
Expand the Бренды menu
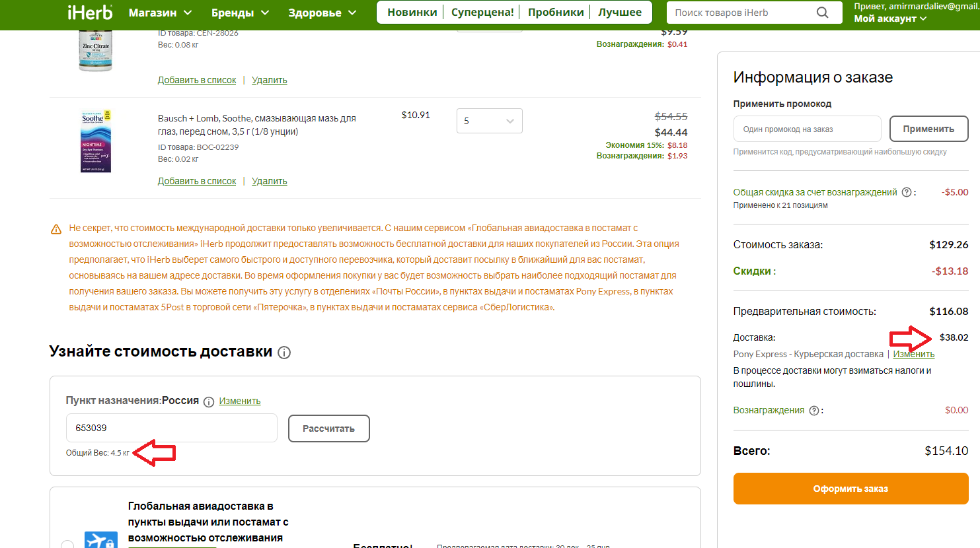(x=240, y=13)
